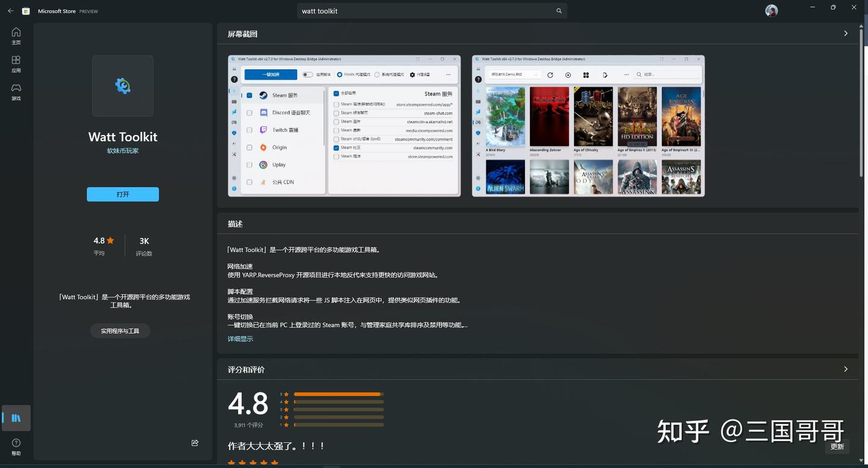The width and height of the screenshot is (868, 468).
Task: Click the '评分和评价' section heading
Action: 246,369
